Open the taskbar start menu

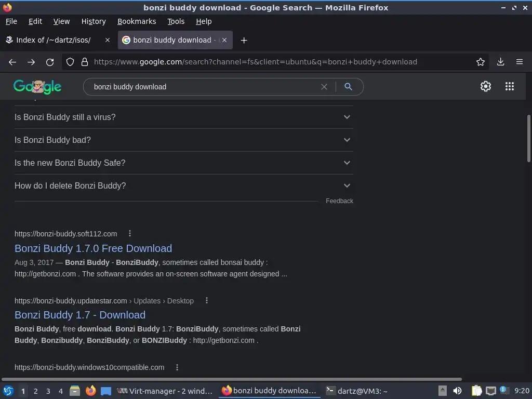(x=8, y=391)
